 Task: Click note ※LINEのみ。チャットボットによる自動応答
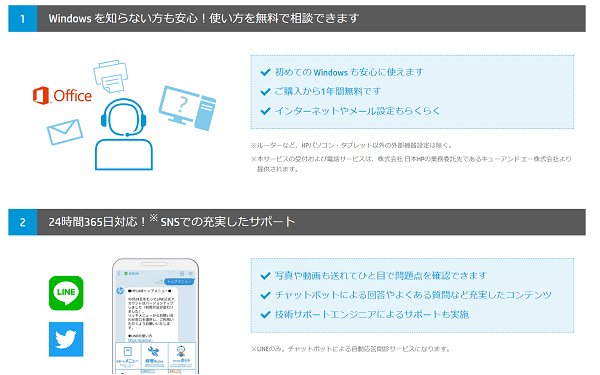pos(351,349)
